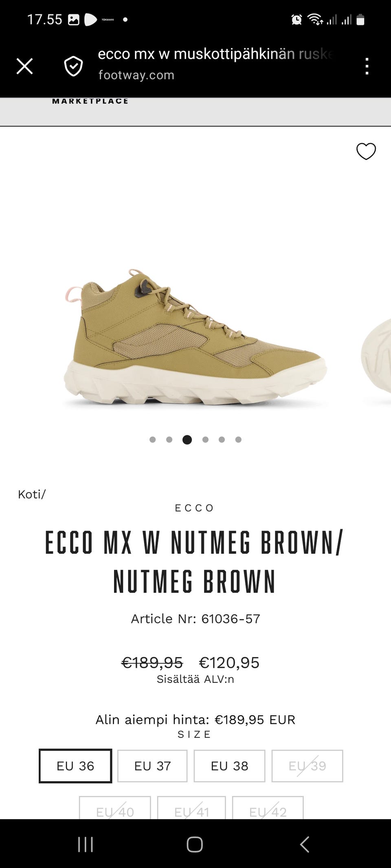Open Android recent apps button

[x=86, y=844]
